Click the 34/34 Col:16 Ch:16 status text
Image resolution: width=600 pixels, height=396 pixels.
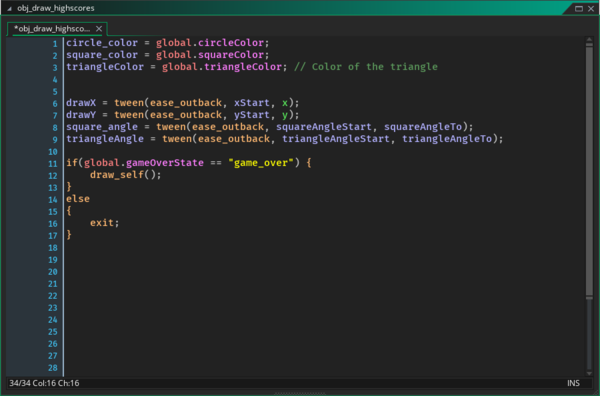click(44, 383)
